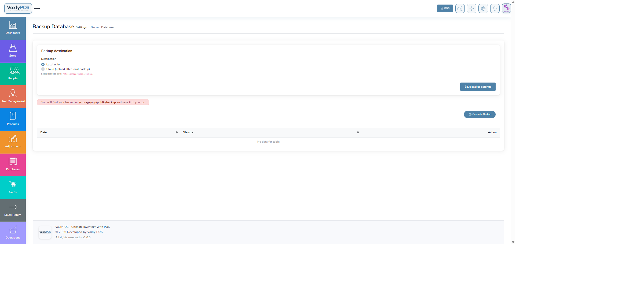Viewport: 644px width, 305px height.
Task: Enter fullscreen using the arrows icon
Action: coord(471,9)
